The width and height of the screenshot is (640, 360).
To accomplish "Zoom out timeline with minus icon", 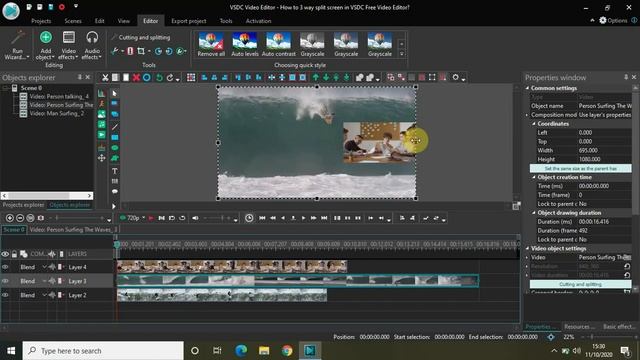I will pos(20,218).
